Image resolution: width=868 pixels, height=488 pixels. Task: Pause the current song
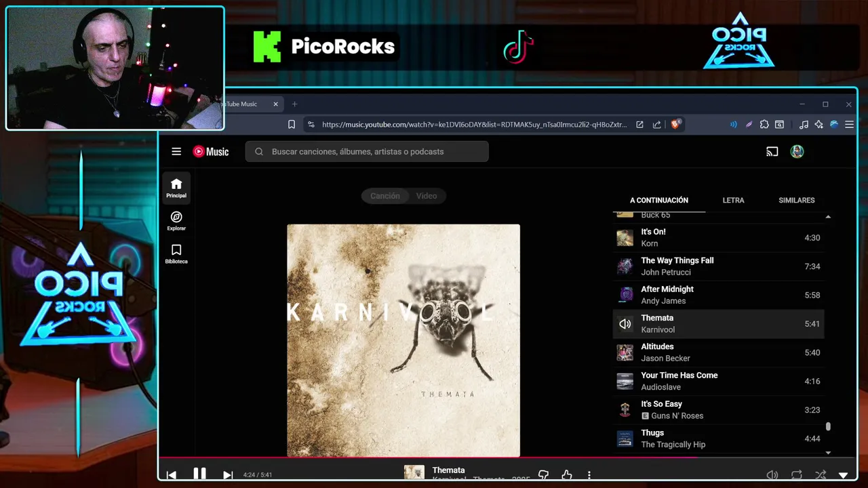click(199, 474)
